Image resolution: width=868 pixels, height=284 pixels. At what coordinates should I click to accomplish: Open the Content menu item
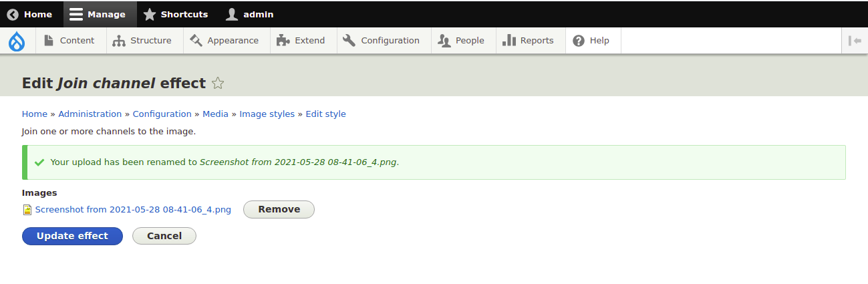coord(69,41)
